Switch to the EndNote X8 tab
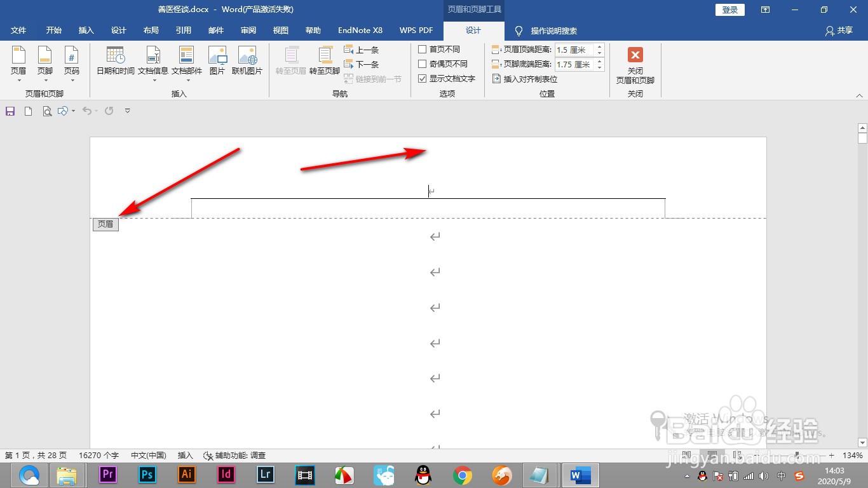 360,30
